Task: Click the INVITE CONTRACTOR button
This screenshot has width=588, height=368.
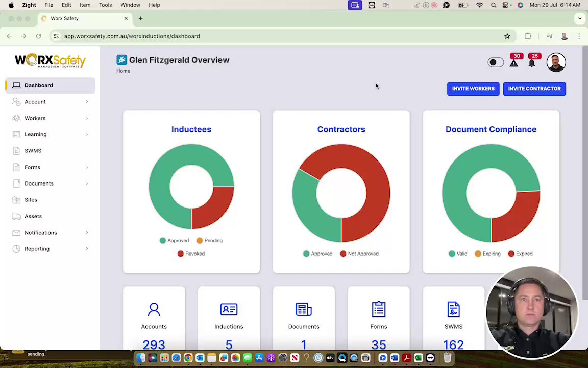Action: pos(534,89)
